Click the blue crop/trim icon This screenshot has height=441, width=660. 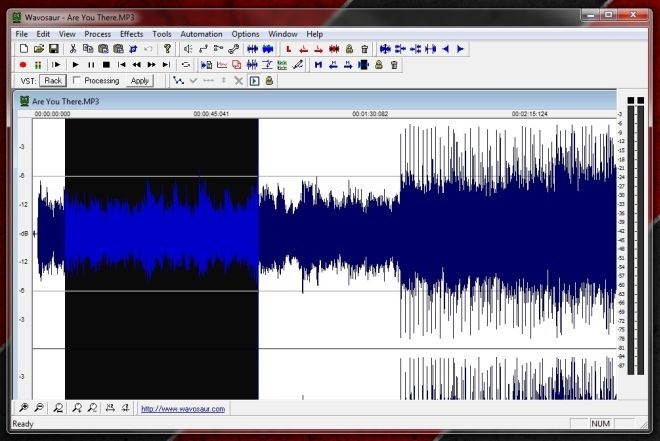tap(133, 49)
